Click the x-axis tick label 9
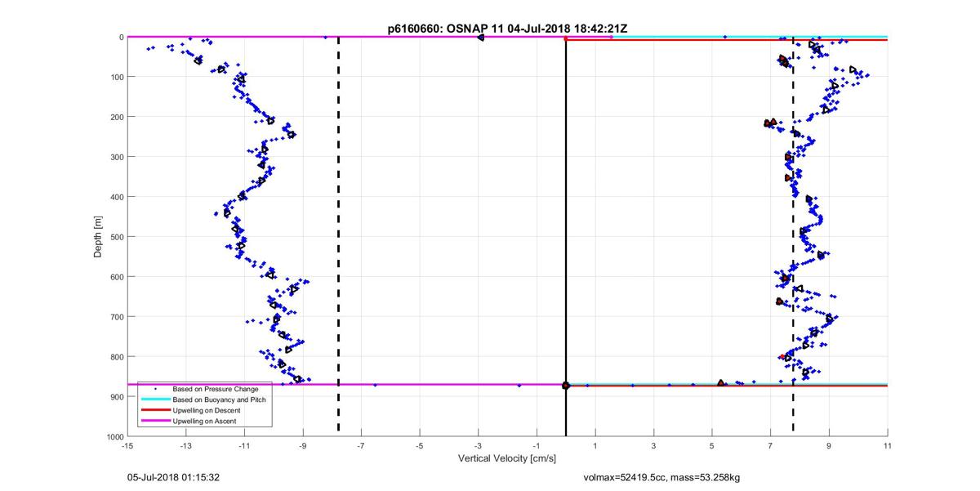The height and width of the screenshot is (491, 980). coord(830,446)
